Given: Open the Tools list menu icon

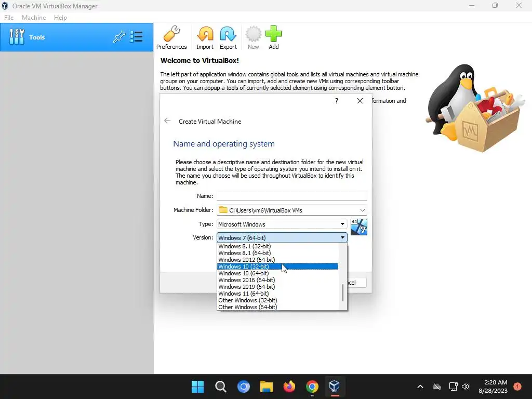Looking at the screenshot, I should (137, 37).
